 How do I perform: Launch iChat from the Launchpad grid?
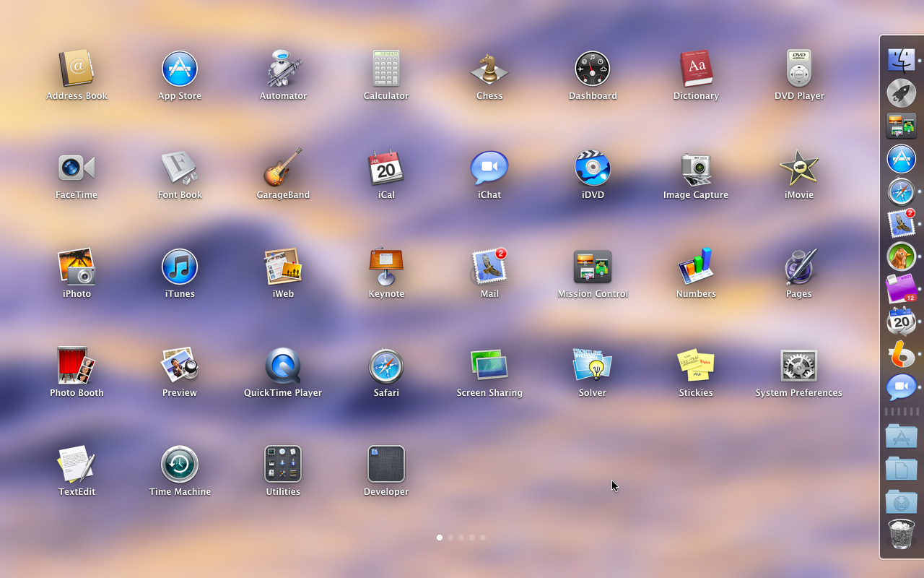489,168
